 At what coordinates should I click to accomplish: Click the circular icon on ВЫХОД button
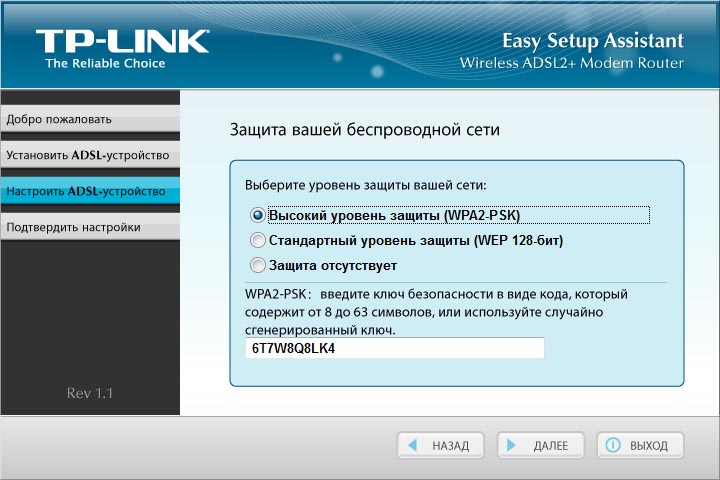click(612, 445)
